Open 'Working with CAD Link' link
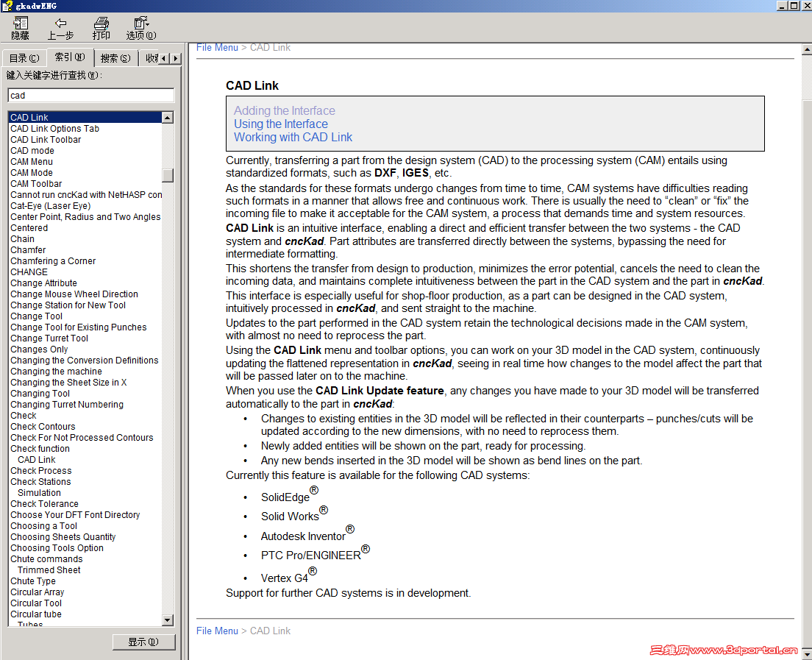 293,138
